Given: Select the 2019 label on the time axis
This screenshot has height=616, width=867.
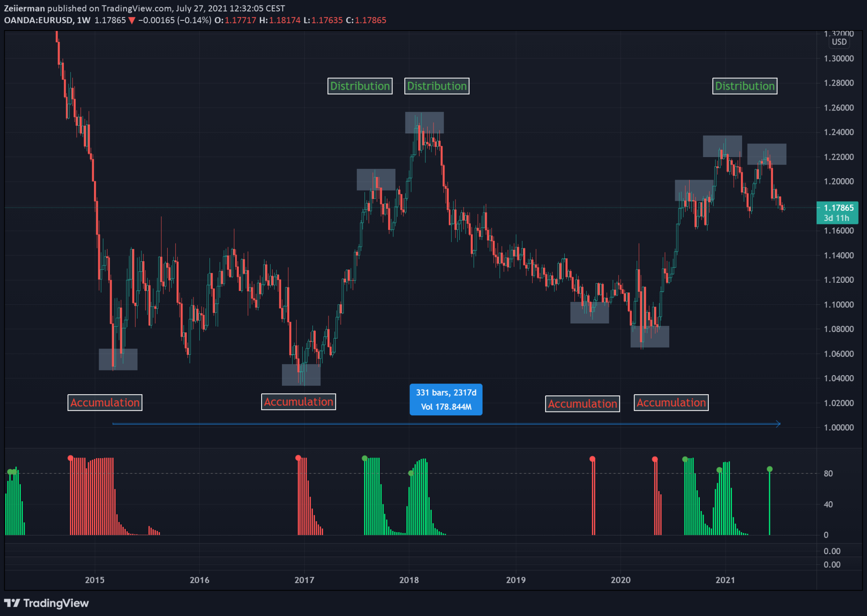Looking at the screenshot, I should point(516,580).
